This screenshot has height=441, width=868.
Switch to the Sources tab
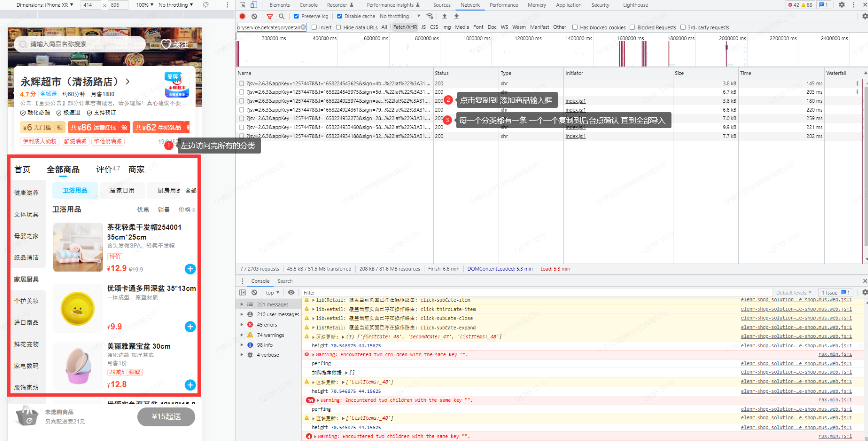(x=442, y=5)
